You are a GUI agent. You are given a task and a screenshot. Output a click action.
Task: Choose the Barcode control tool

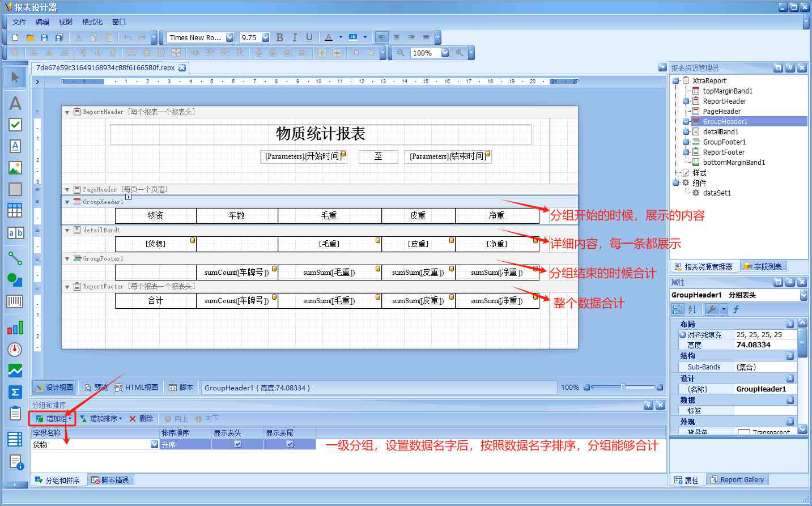[x=15, y=301]
